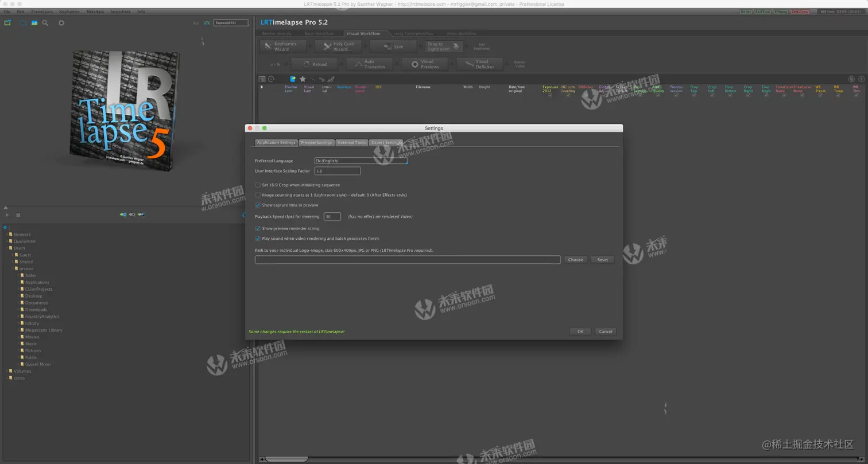Click the User Interface Scaling Factor field
868x464 pixels.
coord(338,171)
